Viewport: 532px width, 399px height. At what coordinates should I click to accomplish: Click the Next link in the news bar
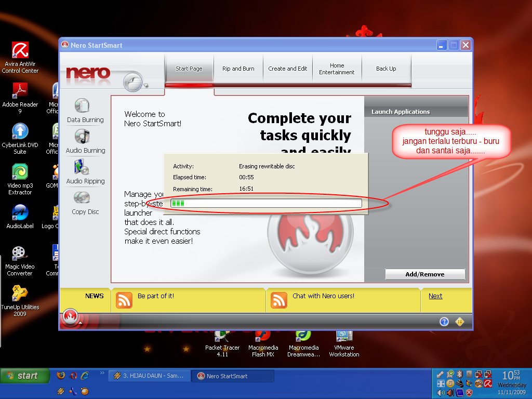pyautogui.click(x=435, y=296)
